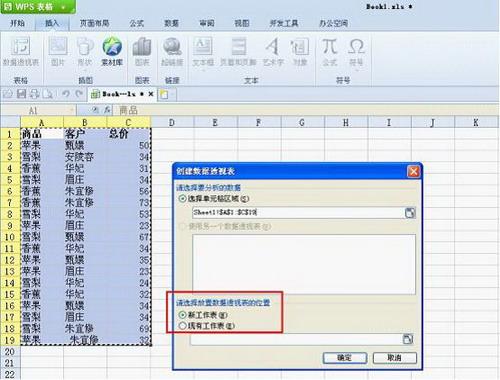Redo the last action

[x=79, y=94]
